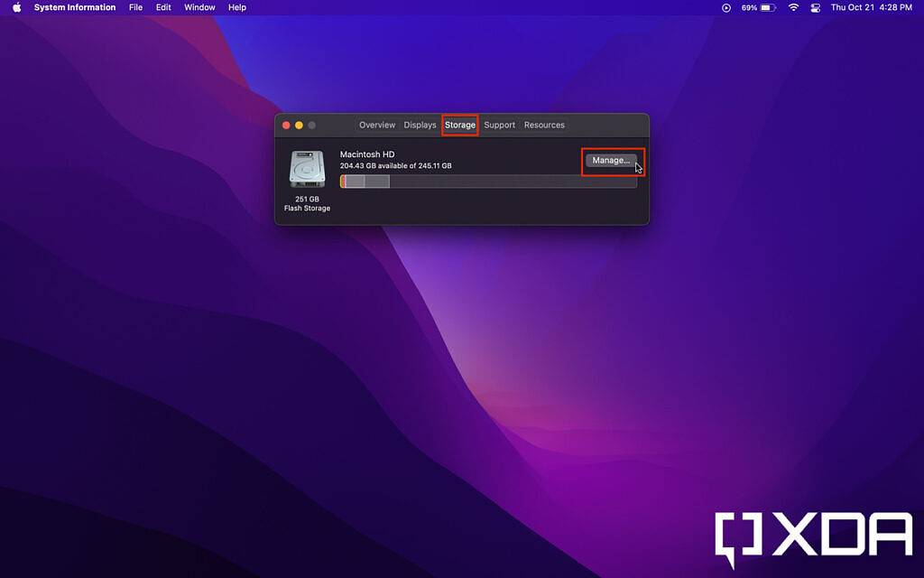Open the Resources tab

click(x=544, y=125)
